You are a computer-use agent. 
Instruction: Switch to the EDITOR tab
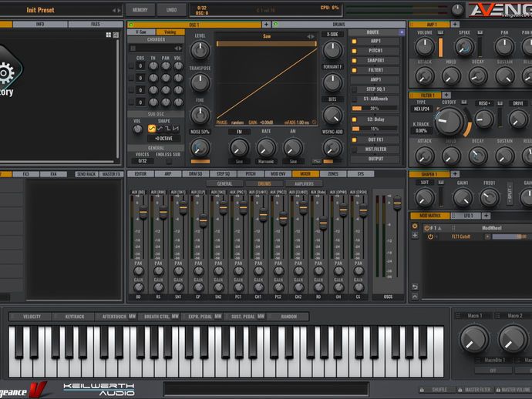140,174
